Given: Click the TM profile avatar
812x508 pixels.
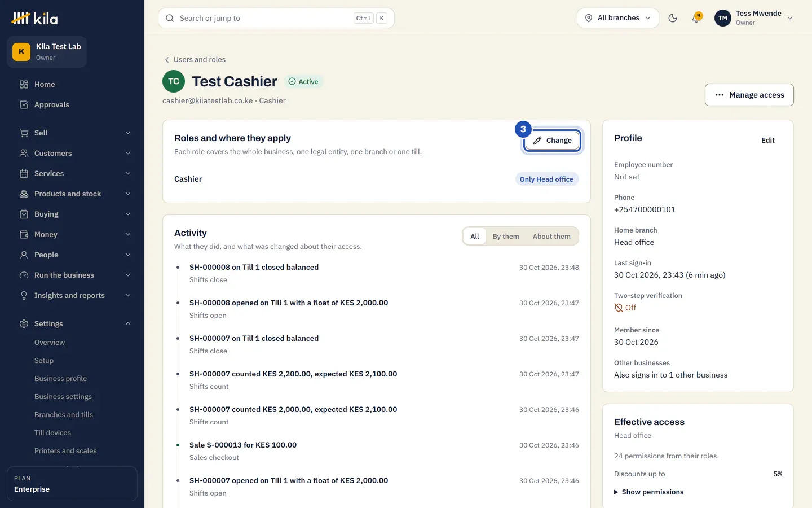Looking at the screenshot, I should coord(723,18).
